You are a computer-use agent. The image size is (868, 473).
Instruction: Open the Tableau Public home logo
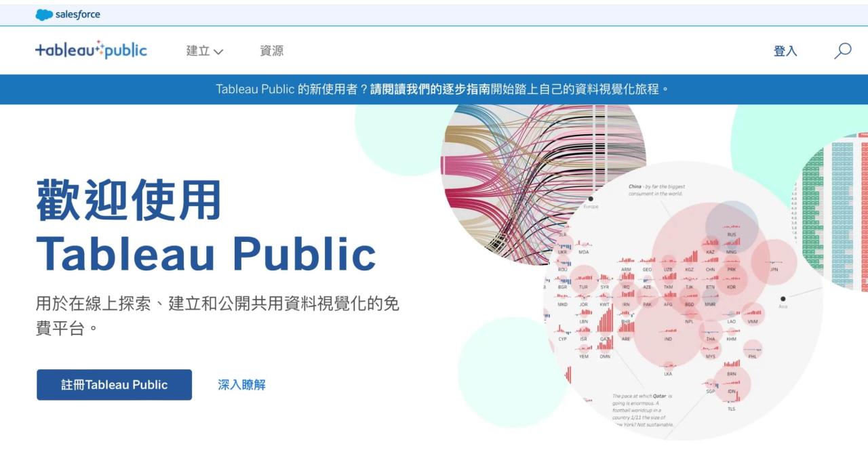(91, 50)
